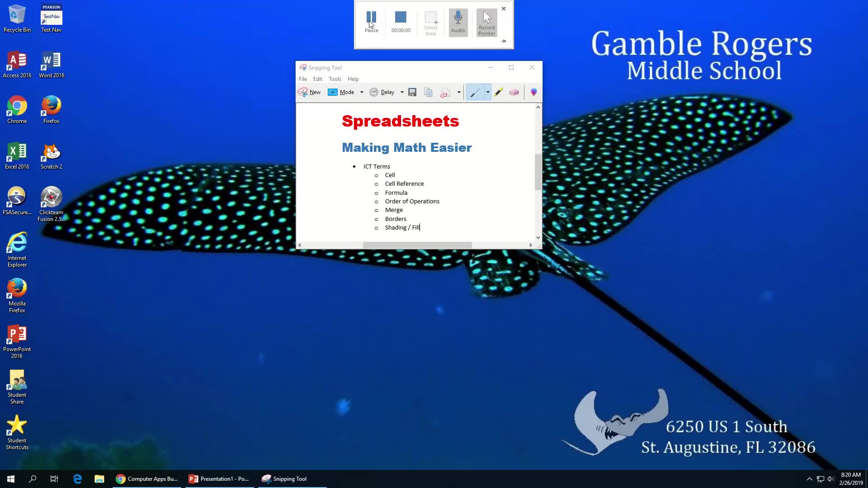Pause the screen recording
The image size is (868, 488).
coord(371,22)
